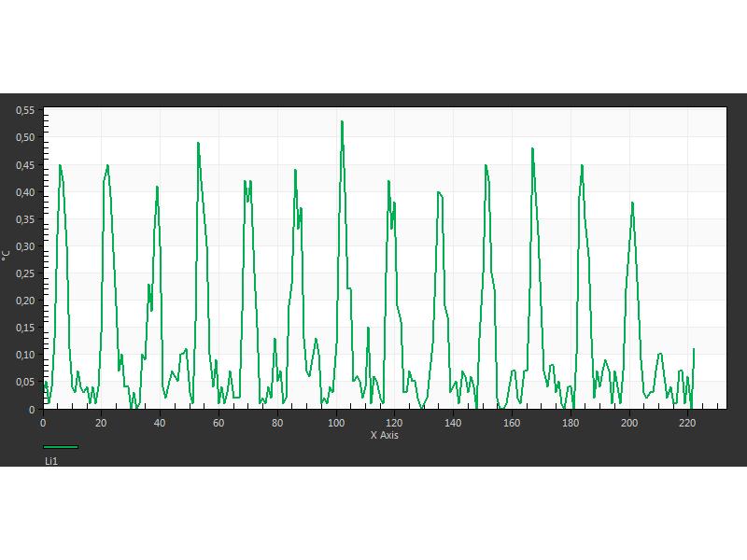This screenshot has height=560, width=747.
Task: Click the 0,45 y-axis tick label
Action: [x=25, y=165]
